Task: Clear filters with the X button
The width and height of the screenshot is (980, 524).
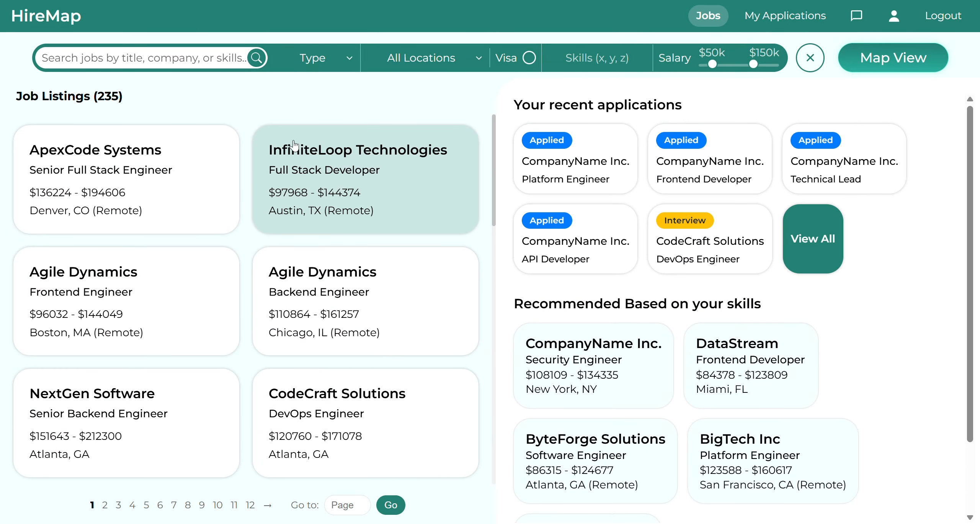Action: coord(810,58)
